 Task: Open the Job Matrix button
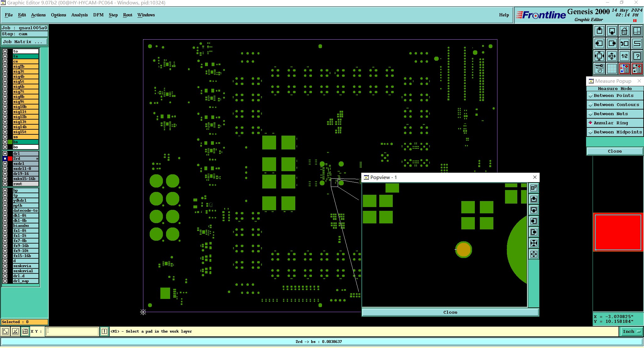(x=25, y=42)
